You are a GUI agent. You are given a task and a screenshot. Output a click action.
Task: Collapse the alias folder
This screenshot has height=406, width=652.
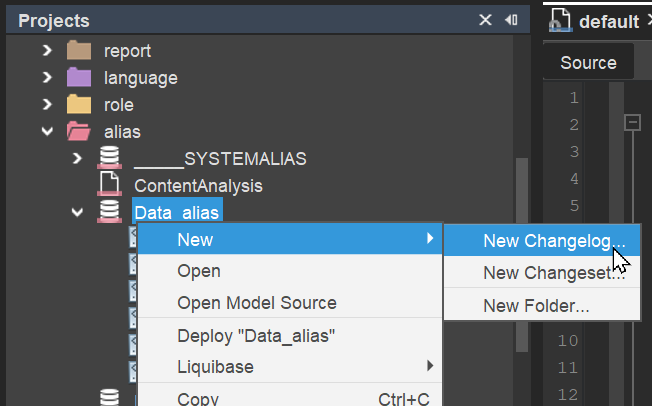47,132
